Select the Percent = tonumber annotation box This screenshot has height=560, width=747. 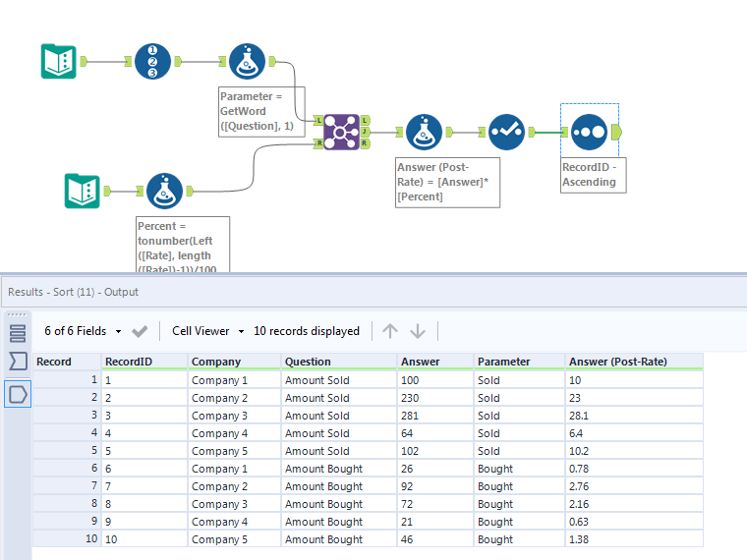(x=183, y=245)
